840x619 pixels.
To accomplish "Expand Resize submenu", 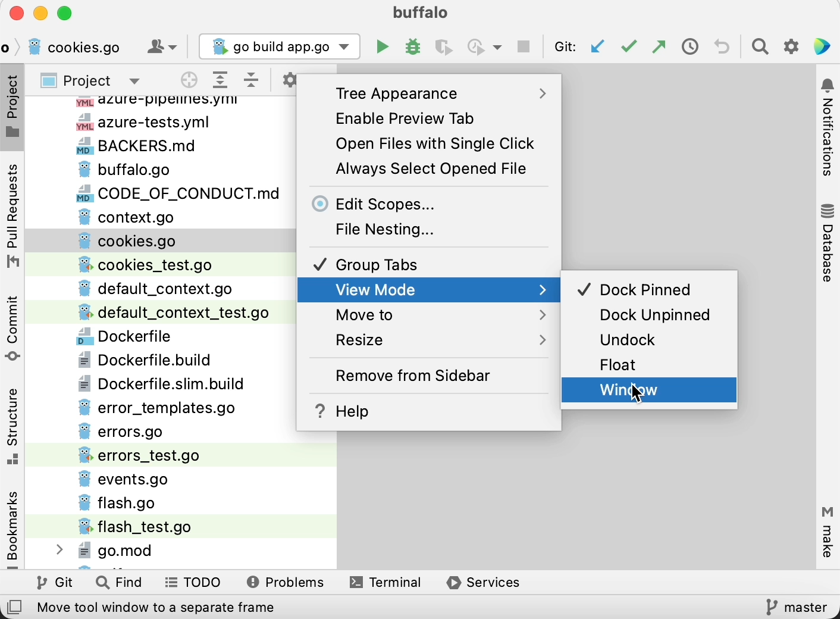I will point(430,340).
